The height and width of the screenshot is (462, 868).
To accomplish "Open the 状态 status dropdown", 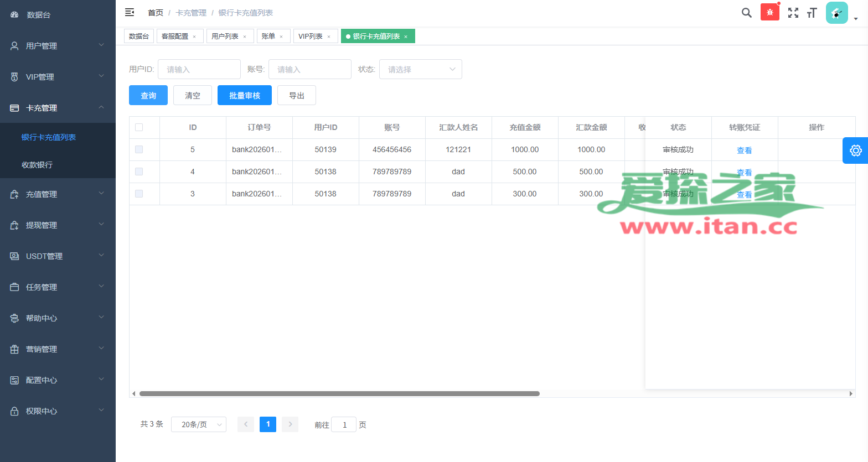I will point(420,69).
